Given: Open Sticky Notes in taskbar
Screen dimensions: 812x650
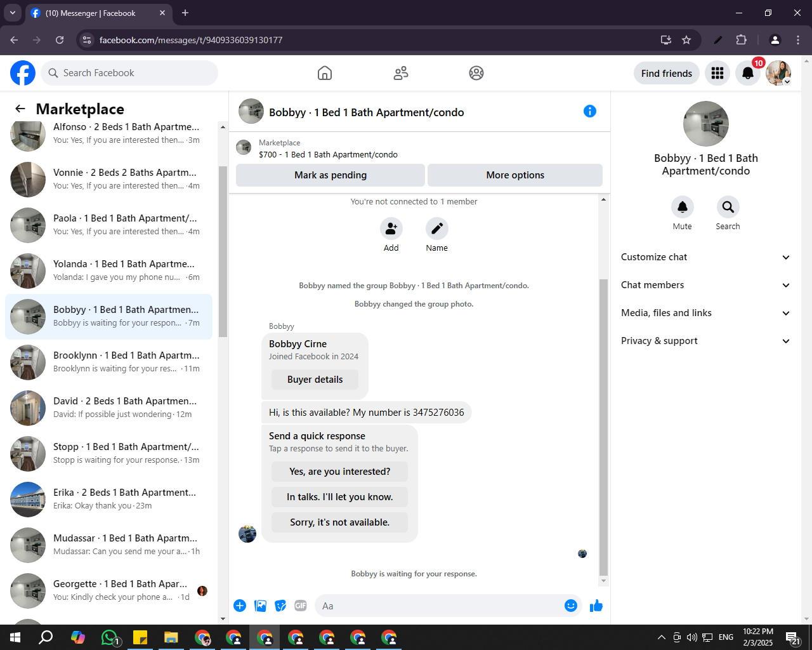Looking at the screenshot, I should 140,637.
